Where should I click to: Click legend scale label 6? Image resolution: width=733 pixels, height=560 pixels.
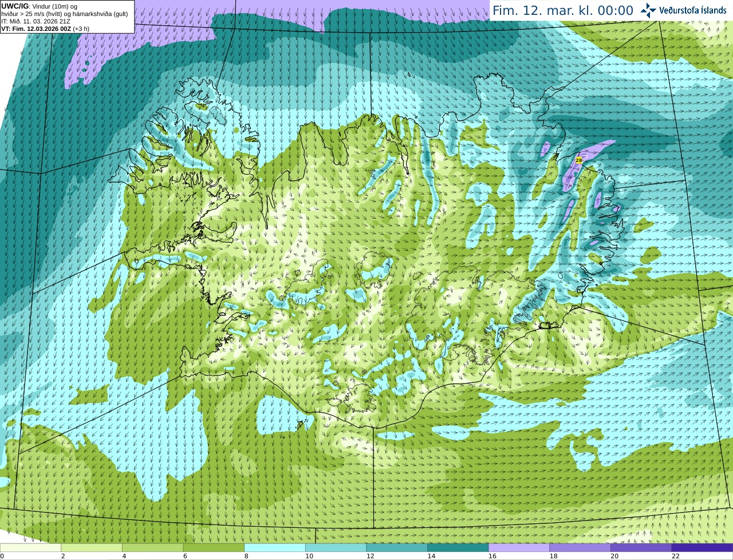tap(185, 556)
